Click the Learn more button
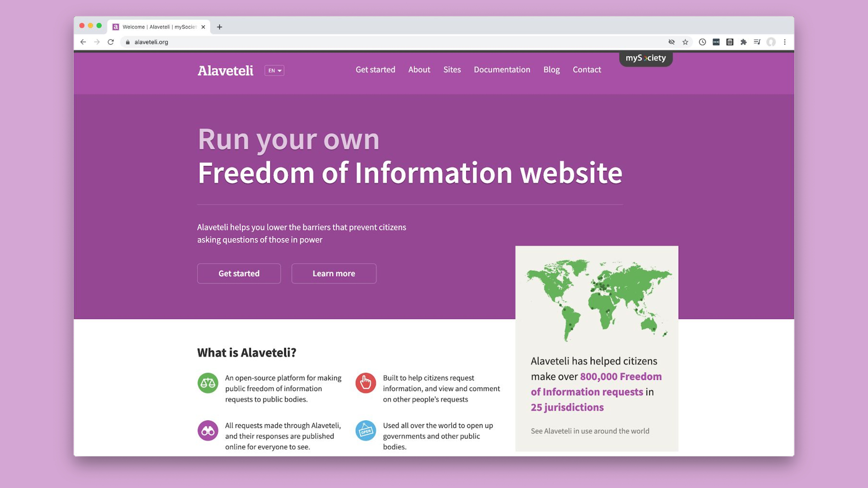Screen dimensions: 868x488 (333, 273)
